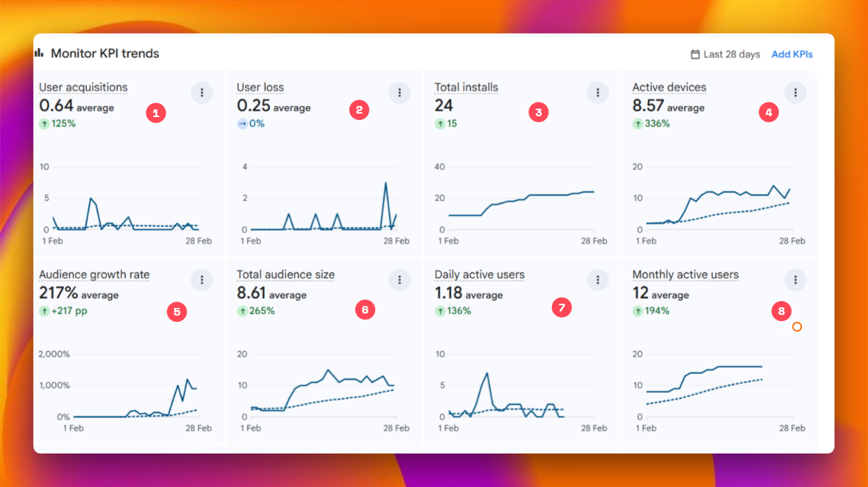Click the Monthly active users metric title

click(x=685, y=275)
